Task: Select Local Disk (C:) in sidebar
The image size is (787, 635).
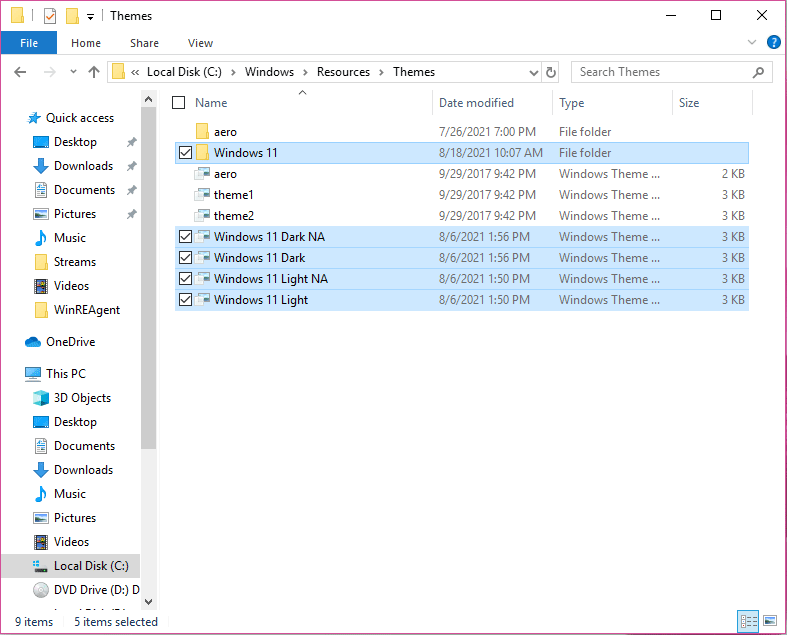Action: [x=71, y=566]
